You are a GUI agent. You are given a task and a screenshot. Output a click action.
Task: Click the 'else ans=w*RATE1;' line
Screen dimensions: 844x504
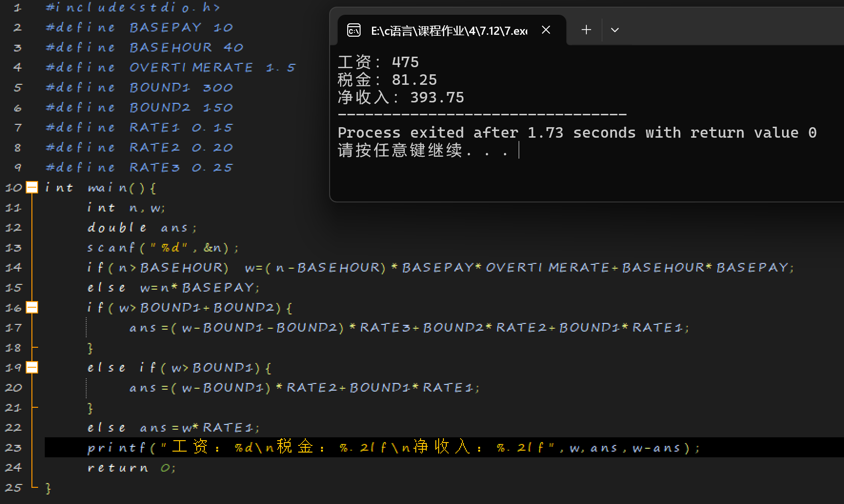pyautogui.click(x=173, y=428)
